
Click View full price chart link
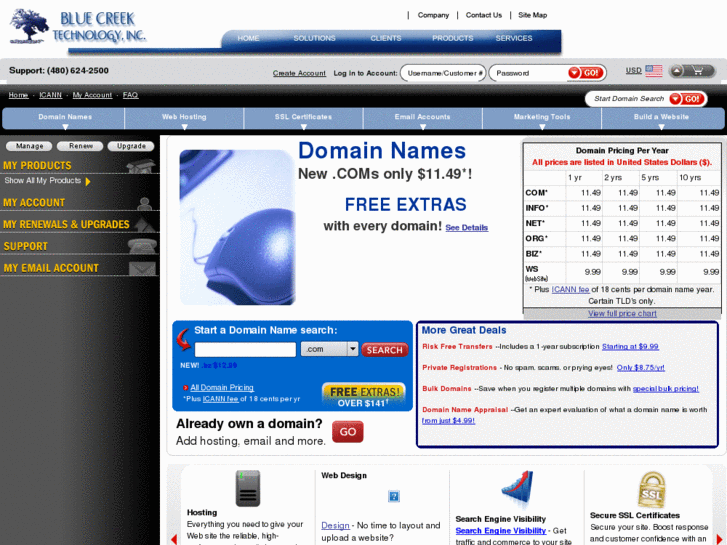point(622,314)
